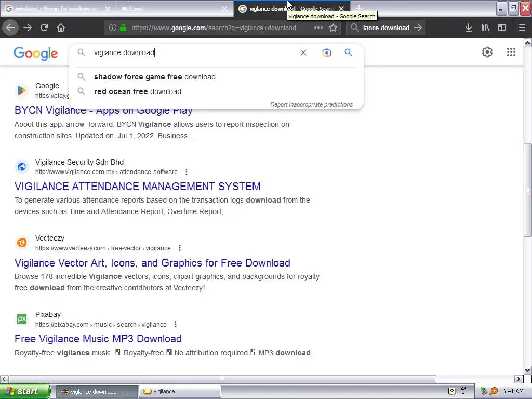Click the Google logo

tap(36, 54)
